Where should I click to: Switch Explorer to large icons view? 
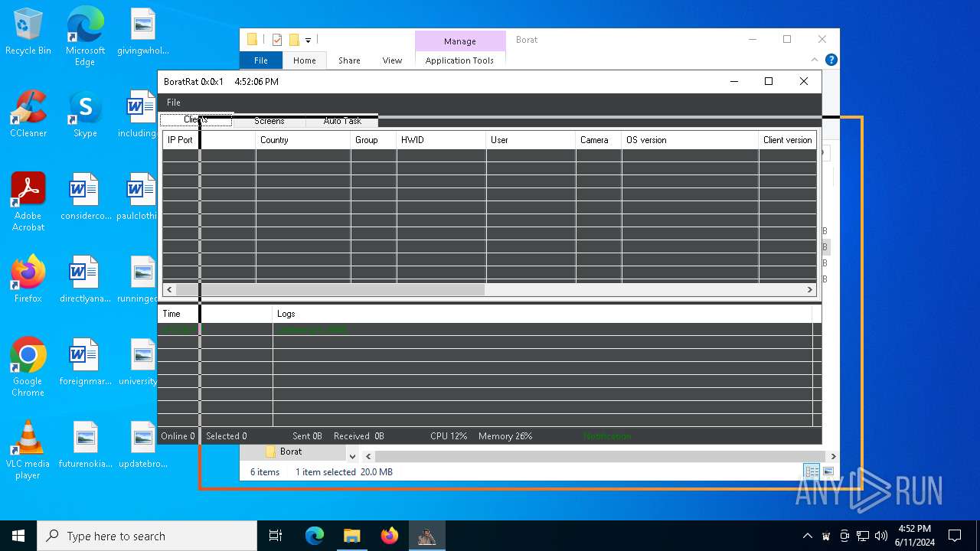[828, 471]
